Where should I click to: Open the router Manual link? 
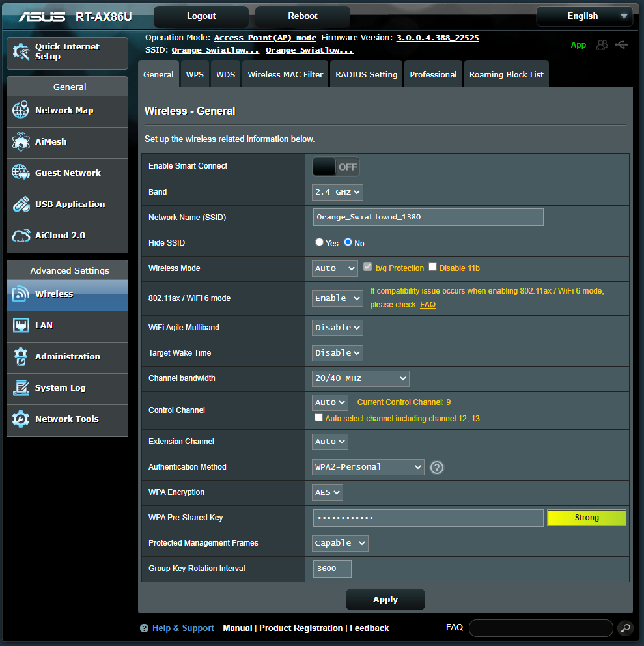[x=237, y=628]
